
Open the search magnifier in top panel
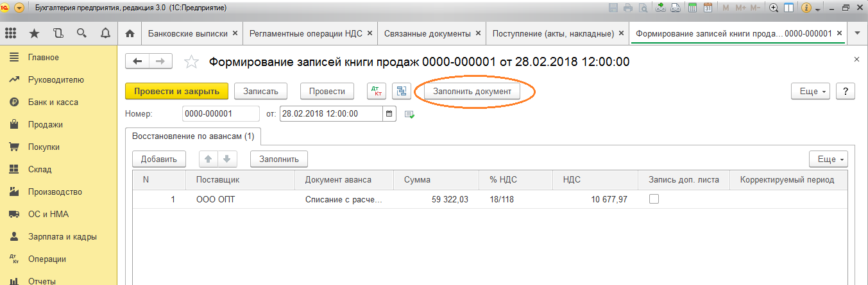[x=81, y=33]
